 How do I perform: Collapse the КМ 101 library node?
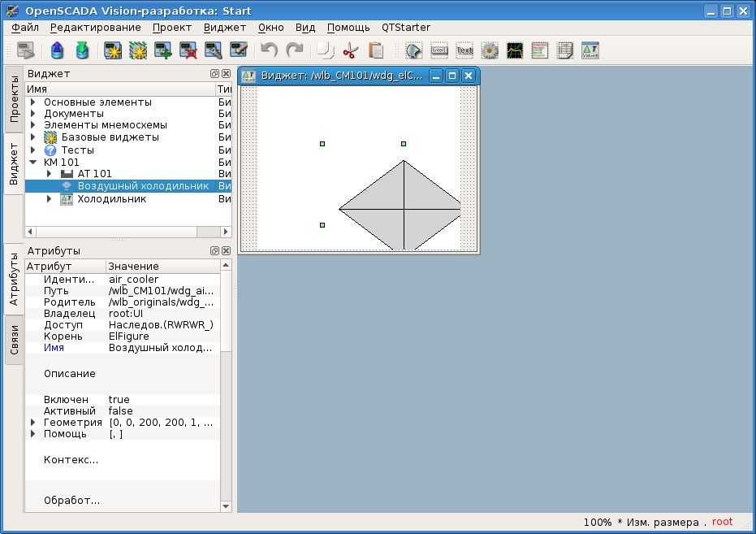pos(33,163)
